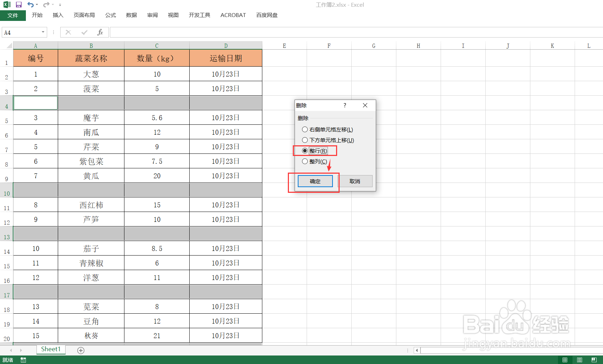This screenshot has width=603, height=364.
Task: Click the cell containing 青辣椒
Action: (x=91, y=263)
